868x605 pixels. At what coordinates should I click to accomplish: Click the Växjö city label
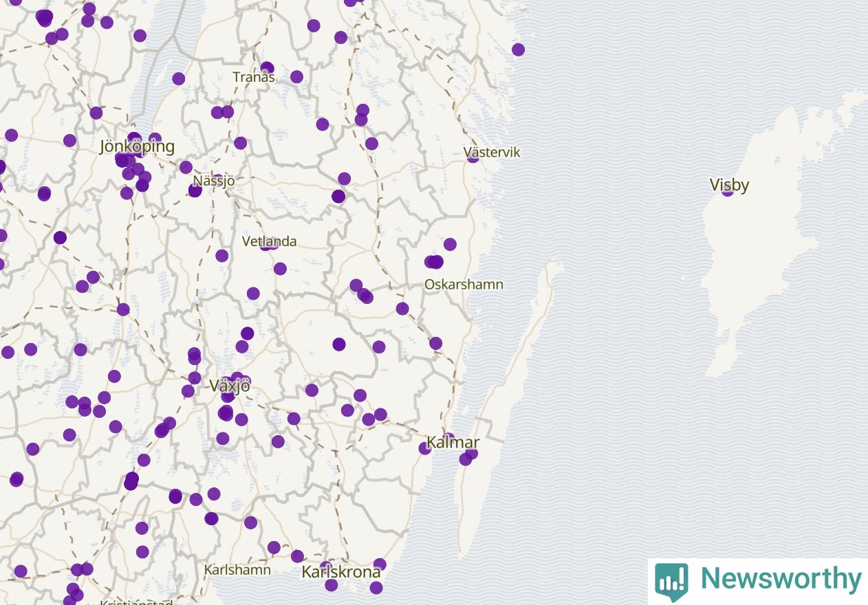[x=230, y=386]
